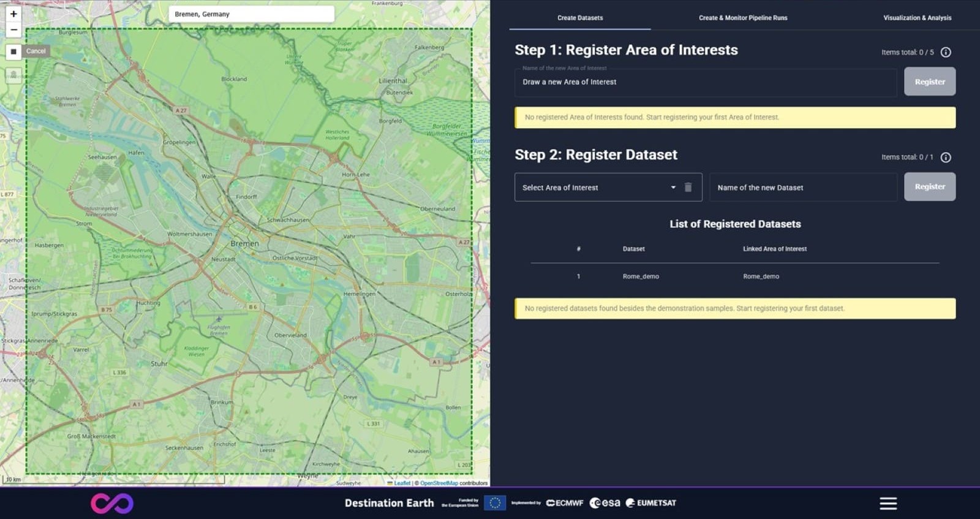Open Visualization & Analysis tab
The width and height of the screenshot is (980, 519).
click(x=917, y=18)
